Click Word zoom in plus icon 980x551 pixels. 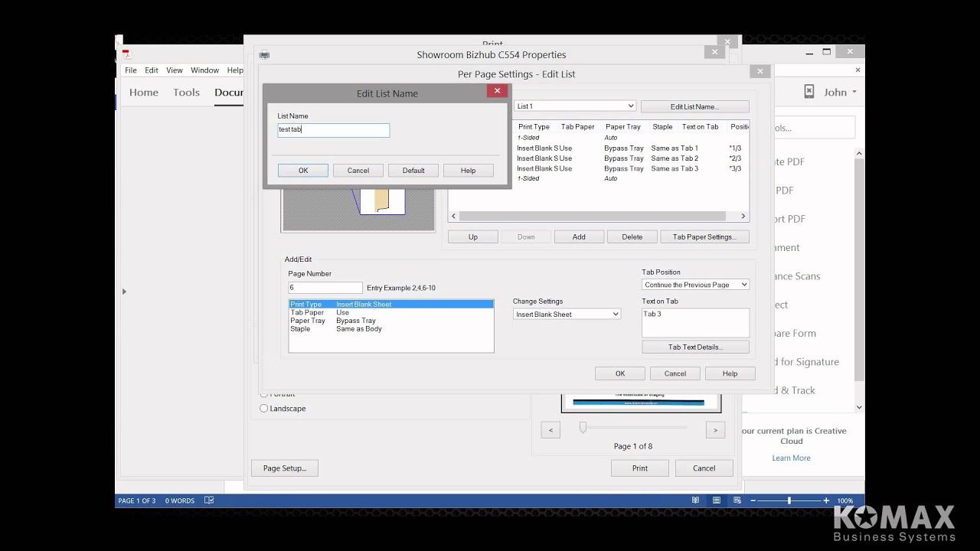[826, 500]
